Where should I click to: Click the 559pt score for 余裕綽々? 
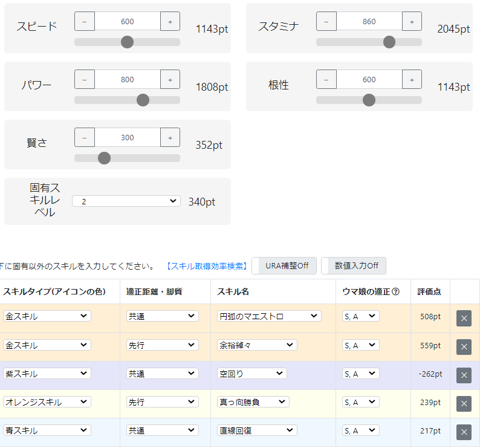pyautogui.click(x=430, y=345)
